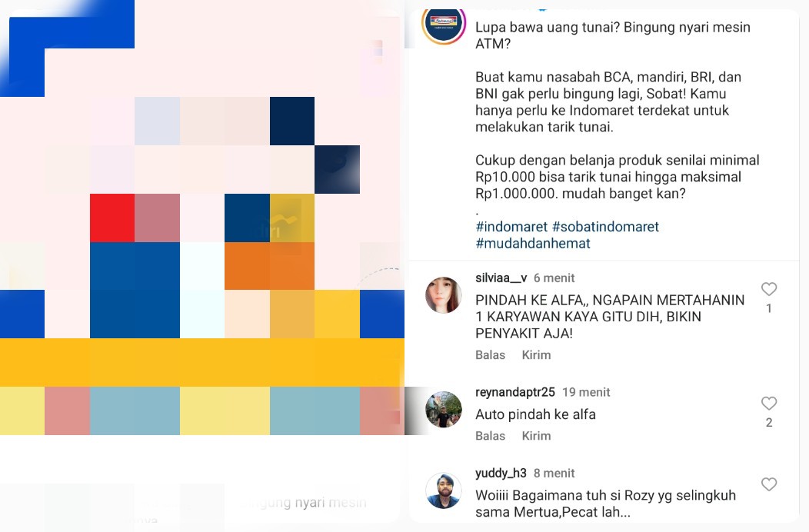The width and height of the screenshot is (809, 532).
Task: Open the #mudahdanhemat hashtag
Action: click(532, 244)
